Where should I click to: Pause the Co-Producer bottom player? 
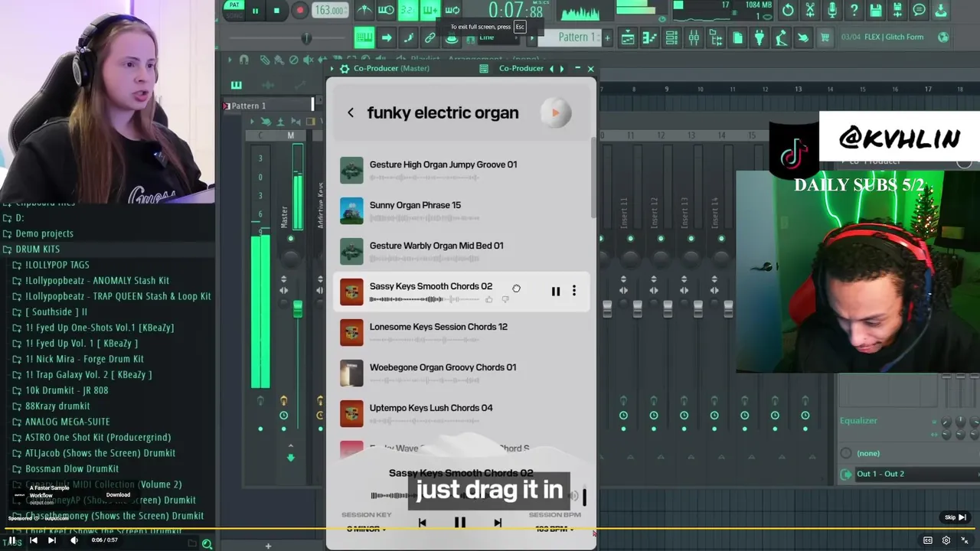pos(460,523)
